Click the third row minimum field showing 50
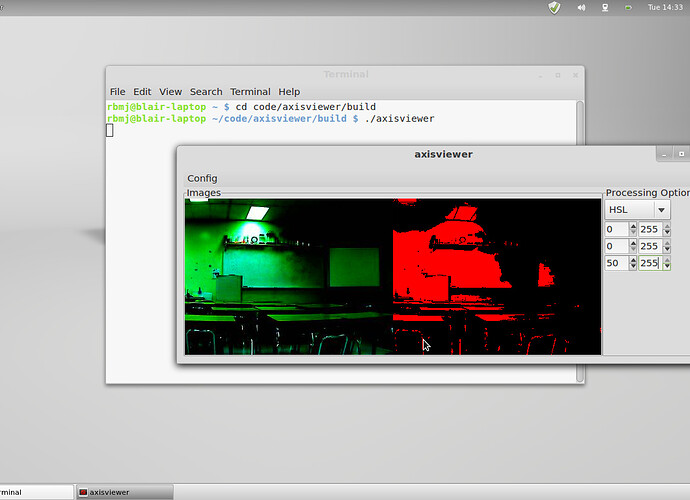 point(617,263)
